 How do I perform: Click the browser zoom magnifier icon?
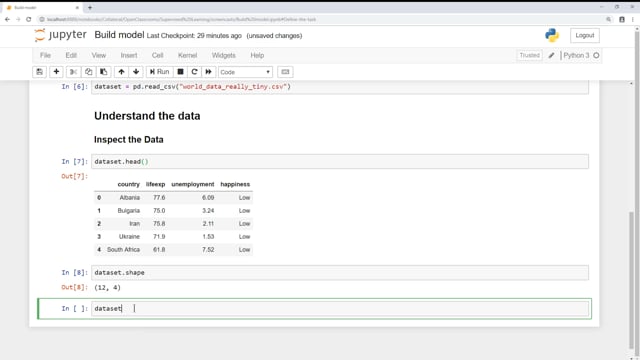click(x=609, y=19)
